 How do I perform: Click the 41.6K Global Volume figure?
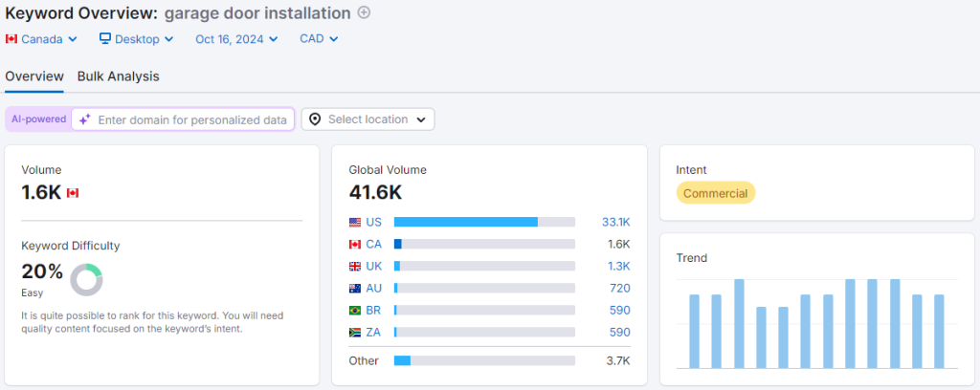click(x=375, y=193)
